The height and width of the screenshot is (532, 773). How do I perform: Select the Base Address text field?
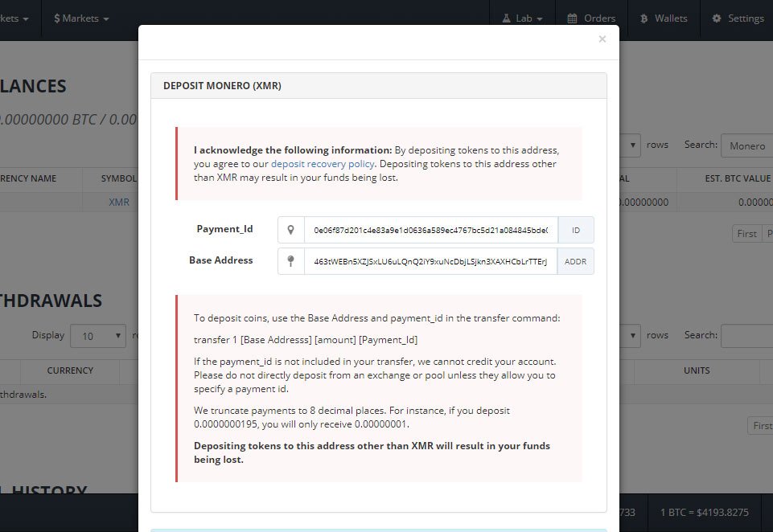(430, 261)
